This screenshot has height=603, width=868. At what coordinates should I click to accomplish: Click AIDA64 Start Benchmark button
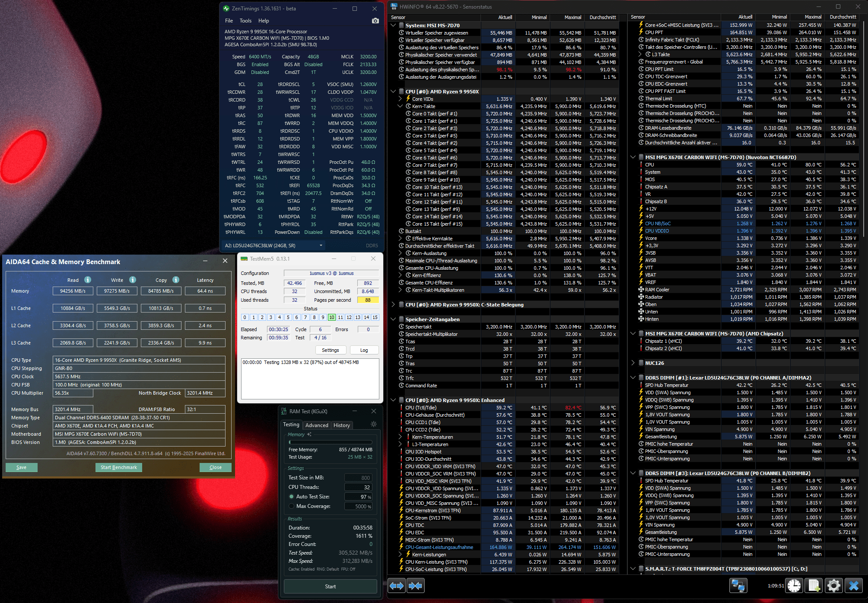[x=118, y=467]
